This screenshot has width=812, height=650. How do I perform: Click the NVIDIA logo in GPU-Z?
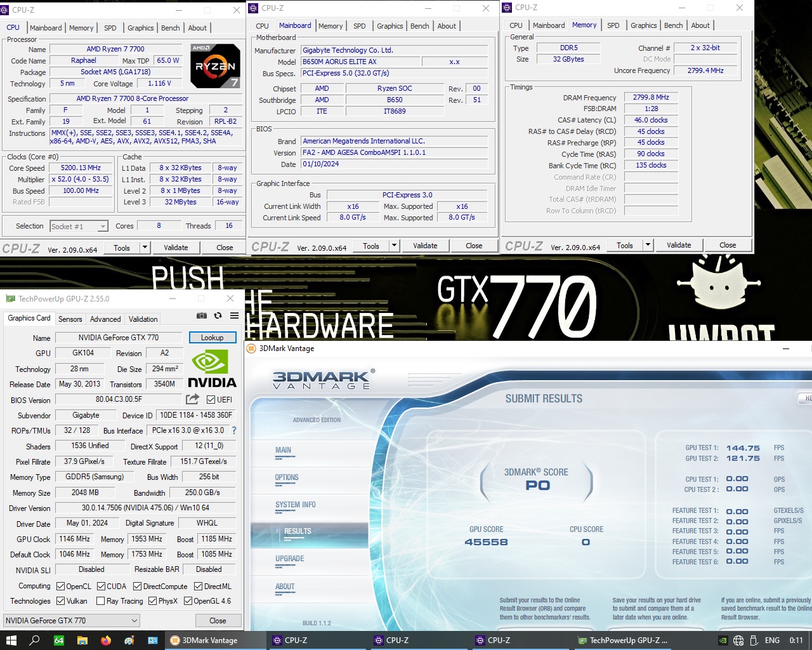click(x=212, y=368)
